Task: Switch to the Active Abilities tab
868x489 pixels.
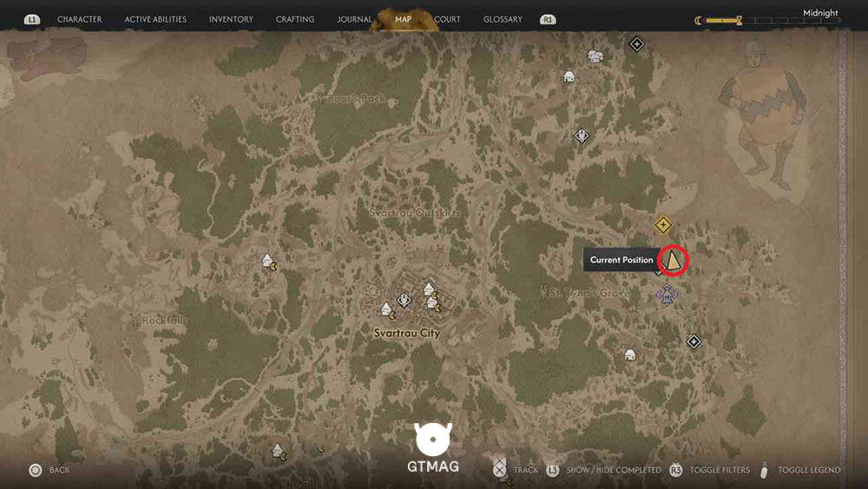Action: click(155, 19)
